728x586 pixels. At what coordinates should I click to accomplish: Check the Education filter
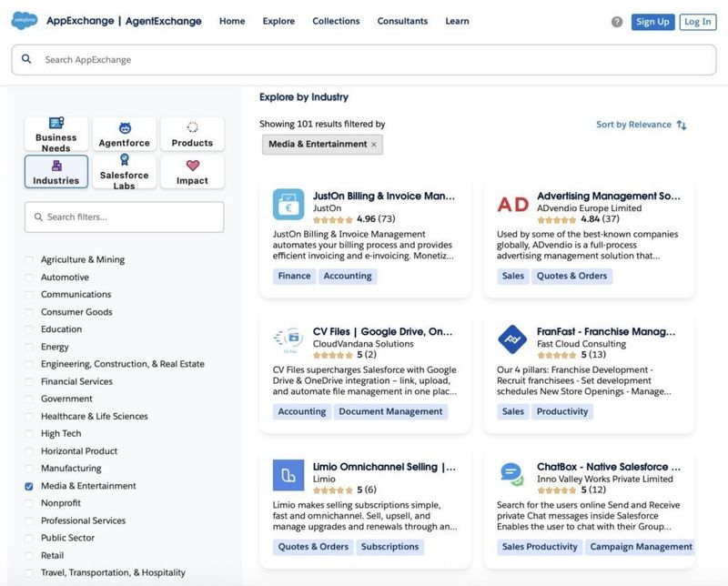pyautogui.click(x=29, y=329)
